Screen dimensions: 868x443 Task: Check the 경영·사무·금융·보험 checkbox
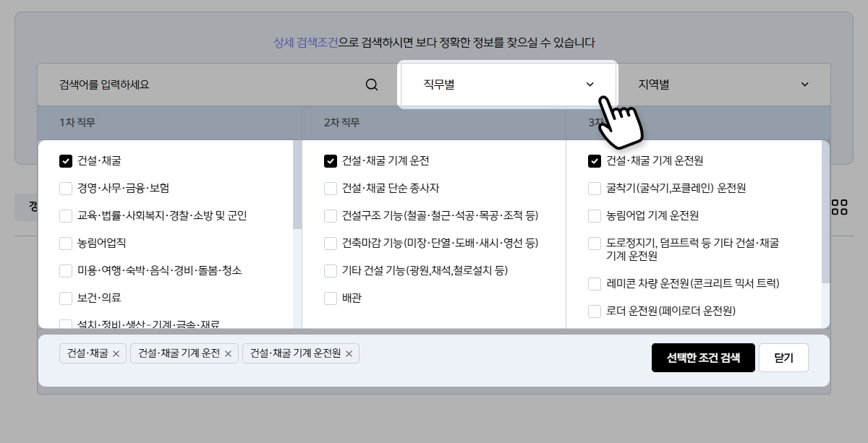pyautogui.click(x=66, y=189)
